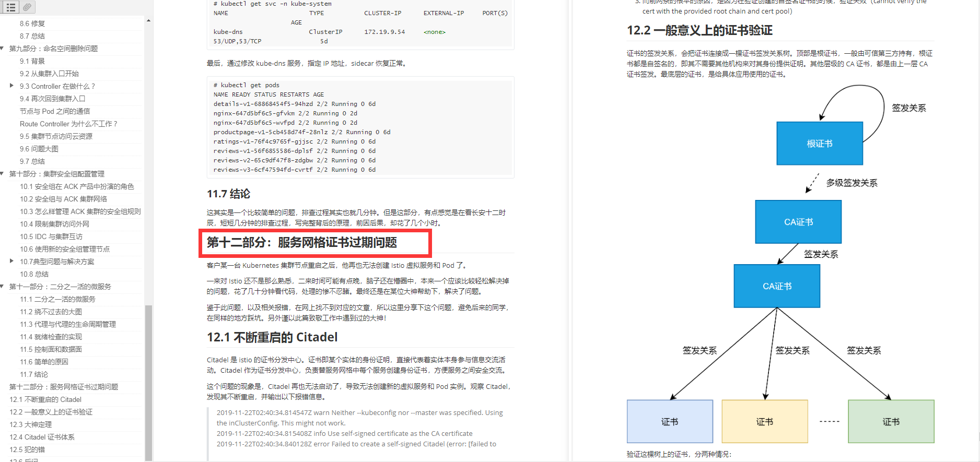Screen dimensions: 980x462
Task: Go to outline entry 11.2 绕不过去的大图
Action: [x=51, y=312]
